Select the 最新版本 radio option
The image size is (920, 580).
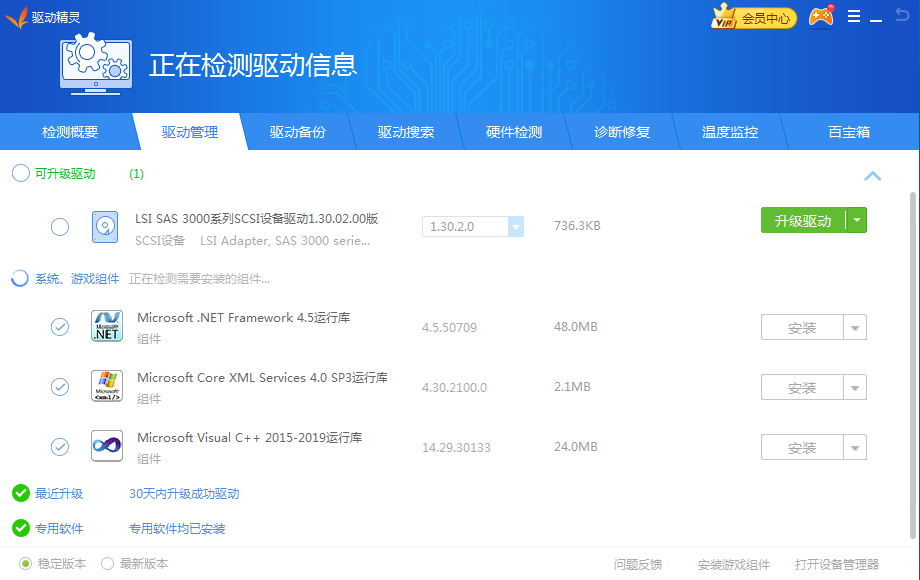tap(107, 563)
